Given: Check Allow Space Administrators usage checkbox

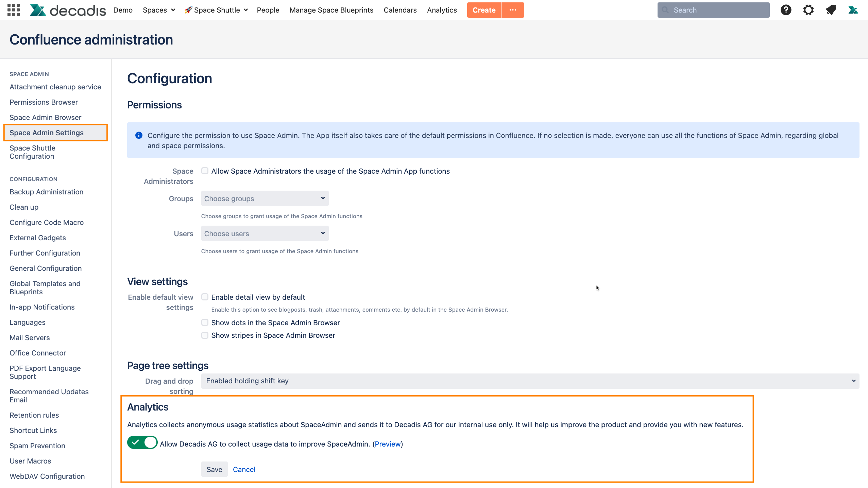Looking at the screenshot, I should [205, 171].
